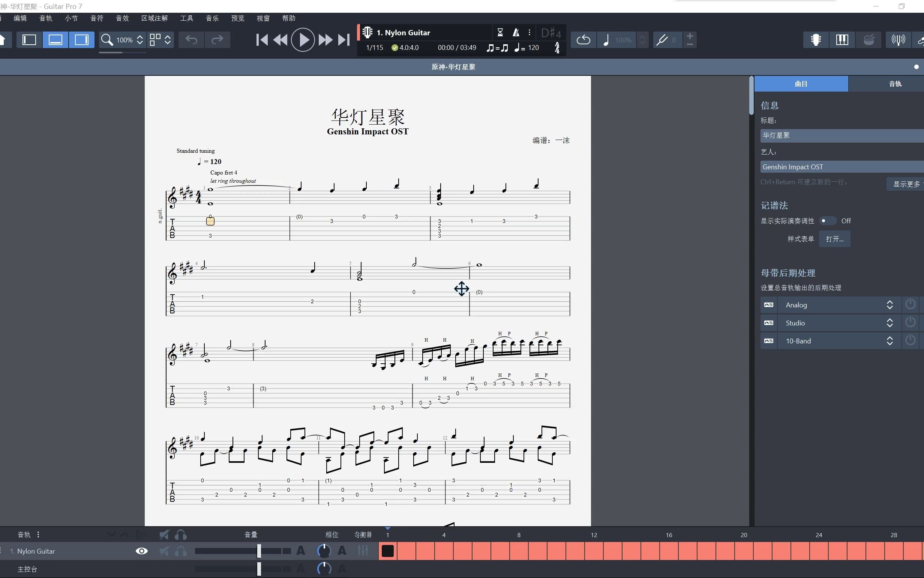Click the 10-Band effect settings icon

click(x=769, y=341)
